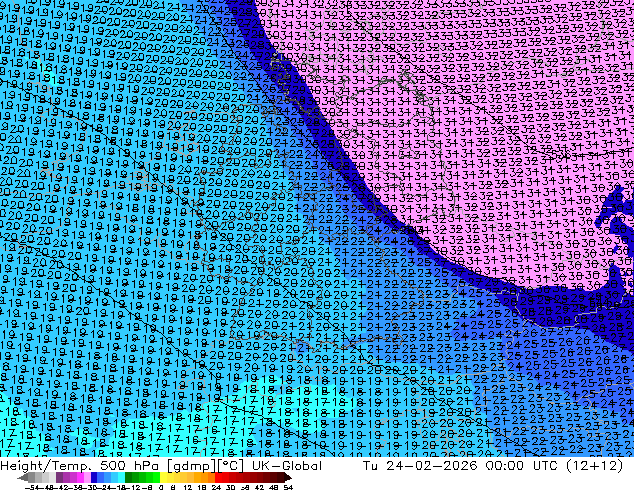Click the '-54' label on the color scale
Screen dimensions: 634x490
point(32,487)
